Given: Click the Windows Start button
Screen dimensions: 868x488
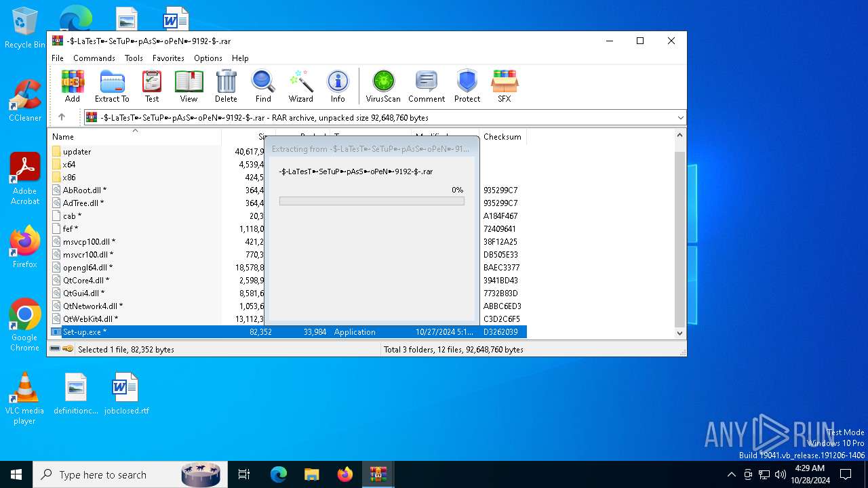Looking at the screenshot, I should (x=16, y=474).
